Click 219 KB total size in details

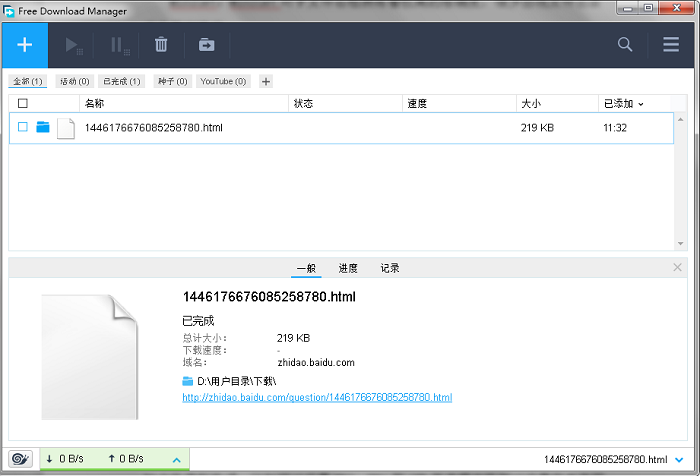[293, 338]
